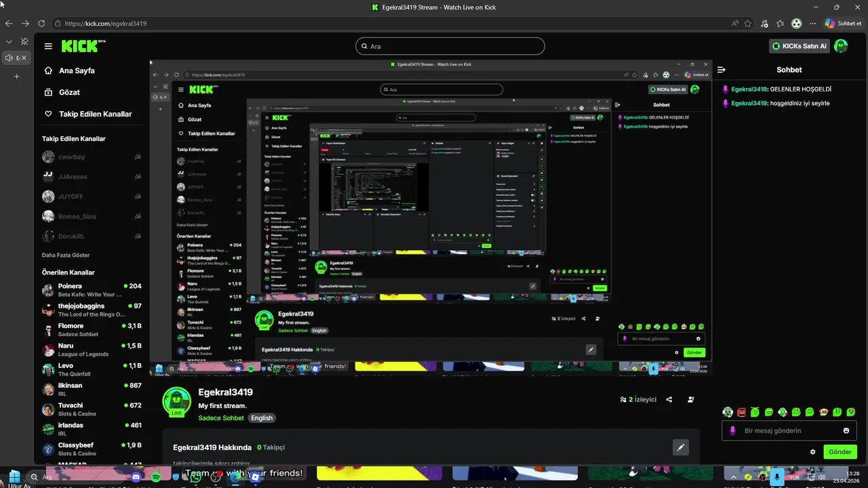Expand vertical tabs chevron
This screenshot has height=488, width=868.
[x=9, y=42]
